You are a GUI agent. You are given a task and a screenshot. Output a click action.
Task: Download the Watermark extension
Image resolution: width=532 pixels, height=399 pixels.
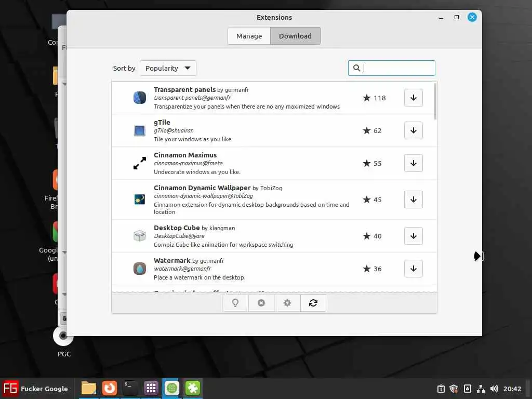(413, 269)
